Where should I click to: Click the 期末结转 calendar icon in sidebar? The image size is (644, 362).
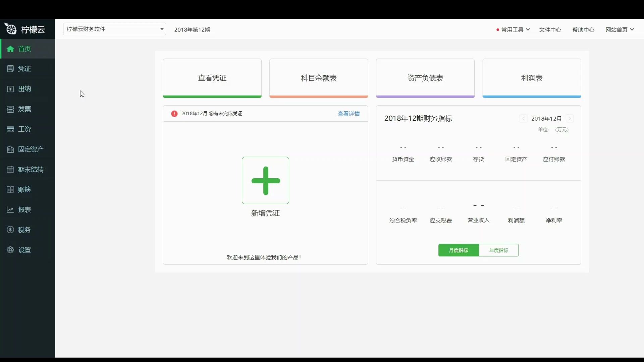10,169
